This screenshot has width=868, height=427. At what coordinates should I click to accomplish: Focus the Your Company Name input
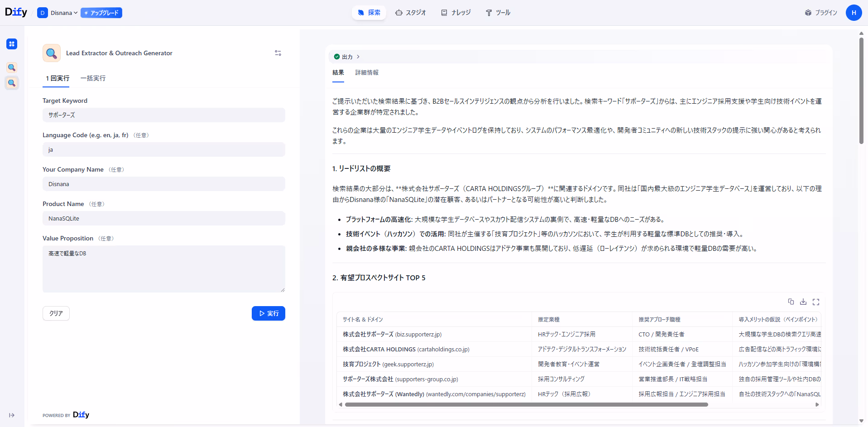(164, 184)
